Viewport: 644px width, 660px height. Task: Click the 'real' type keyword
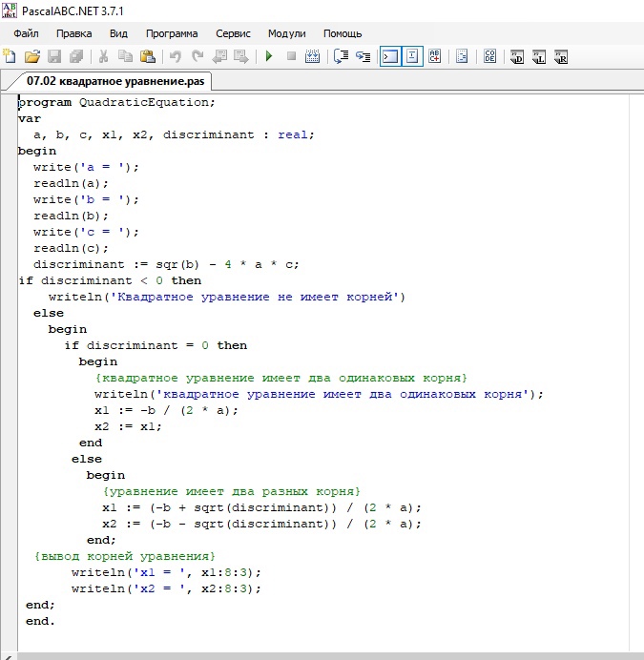pyautogui.click(x=292, y=134)
